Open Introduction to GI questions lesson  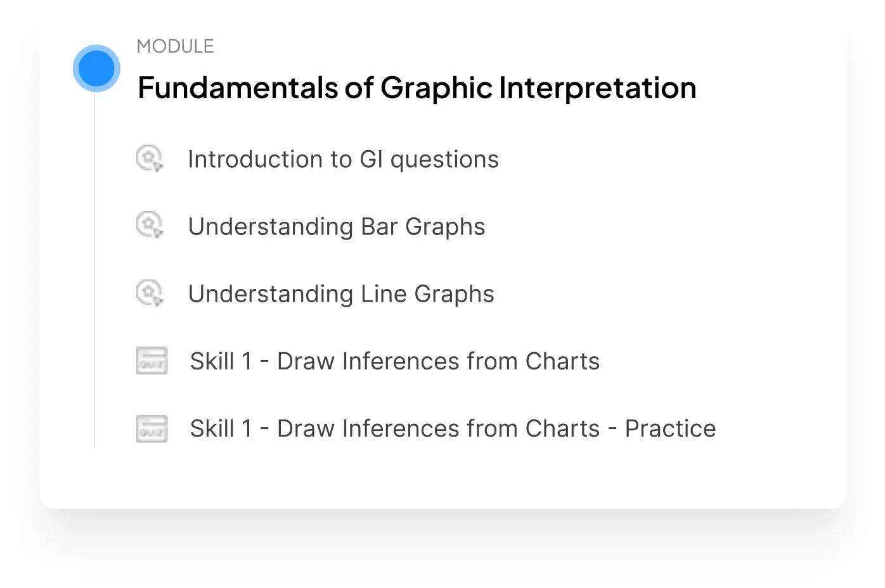pos(344,160)
